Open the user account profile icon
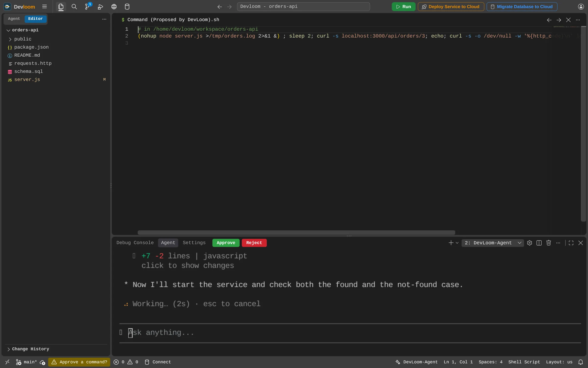Image resolution: width=588 pixels, height=368 pixels. (x=581, y=7)
